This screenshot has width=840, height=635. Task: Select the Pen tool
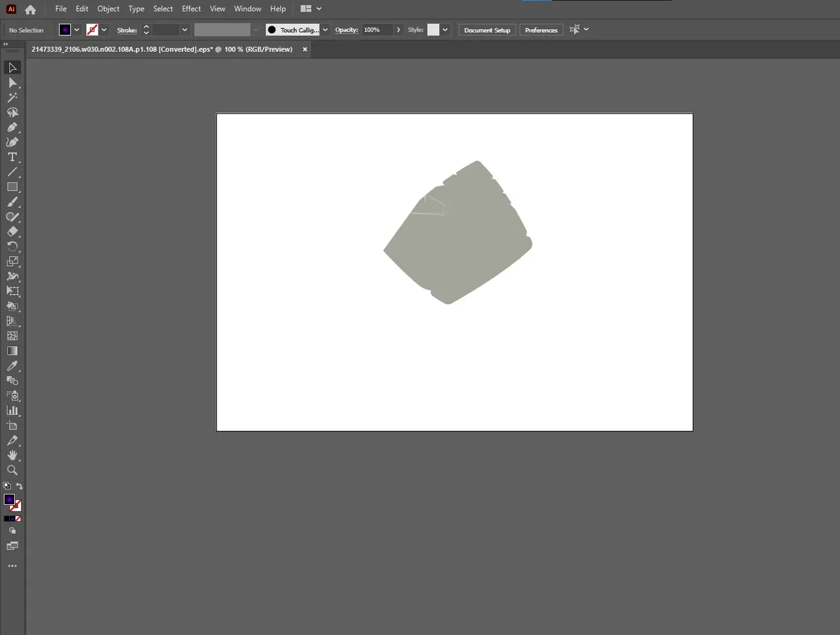[12, 127]
